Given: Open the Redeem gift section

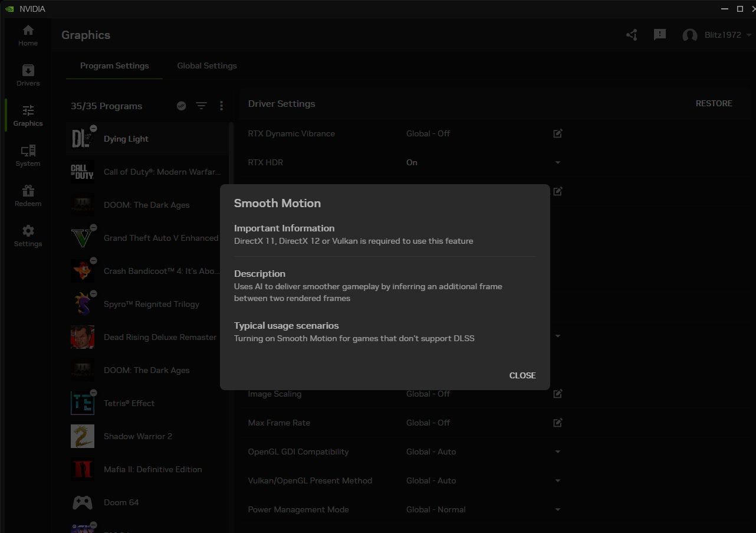Looking at the screenshot, I should click(28, 196).
